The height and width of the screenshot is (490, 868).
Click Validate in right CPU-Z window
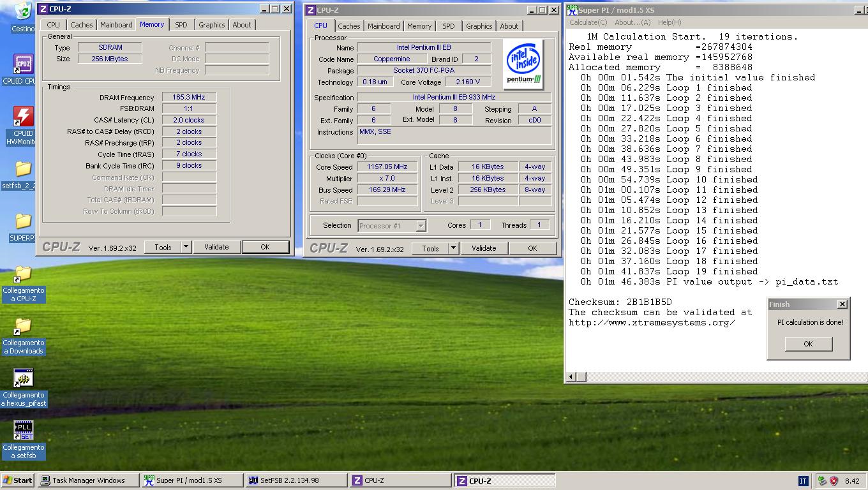pyautogui.click(x=484, y=248)
